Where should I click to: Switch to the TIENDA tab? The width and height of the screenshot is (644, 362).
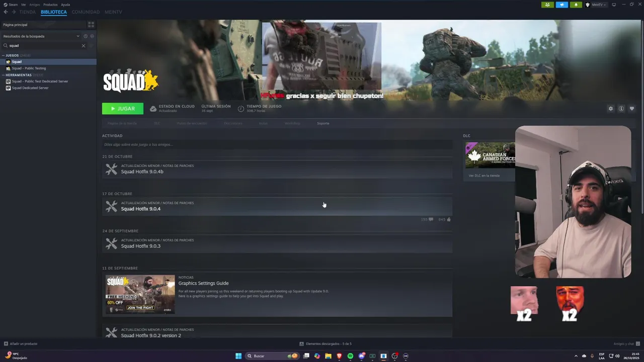tap(28, 12)
